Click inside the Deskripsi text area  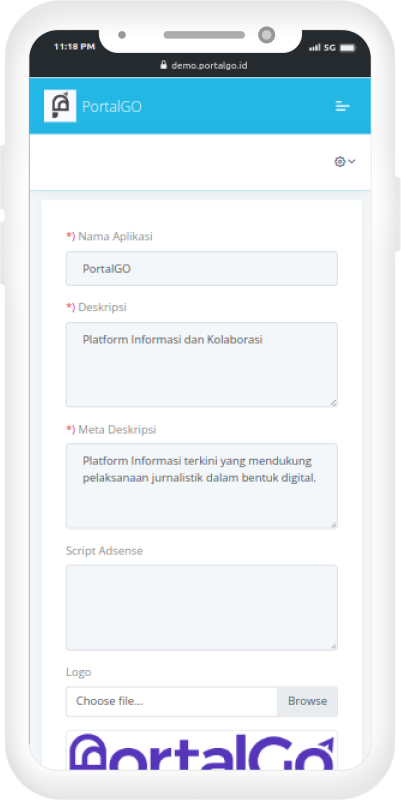tap(202, 364)
